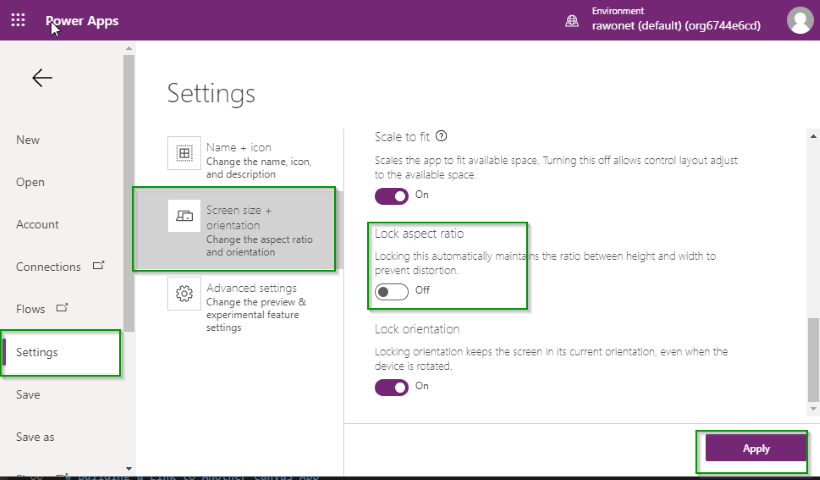The height and width of the screenshot is (480, 820).
Task: Turn on the Lock aspect ratio toggle
Action: (x=391, y=292)
